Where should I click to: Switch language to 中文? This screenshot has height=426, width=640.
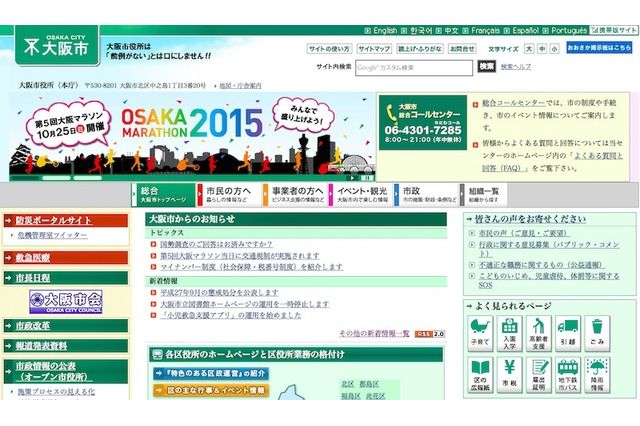(451, 30)
